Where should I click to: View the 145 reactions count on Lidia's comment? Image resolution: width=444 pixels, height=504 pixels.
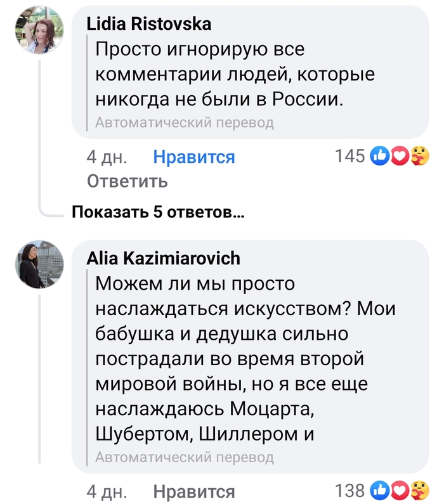click(x=349, y=156)
